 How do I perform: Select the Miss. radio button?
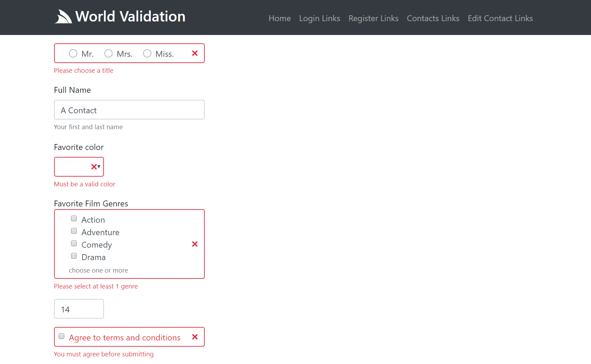(x=147, y=53)
